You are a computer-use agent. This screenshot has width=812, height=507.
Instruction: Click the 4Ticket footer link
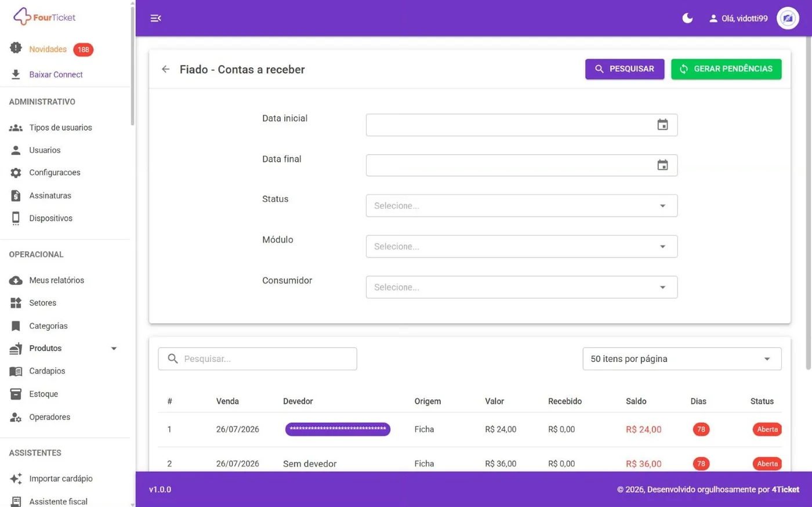785,490
